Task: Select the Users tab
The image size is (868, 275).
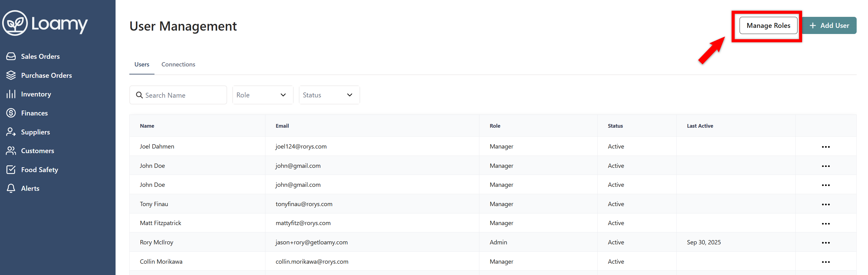Action: [142, 64]
